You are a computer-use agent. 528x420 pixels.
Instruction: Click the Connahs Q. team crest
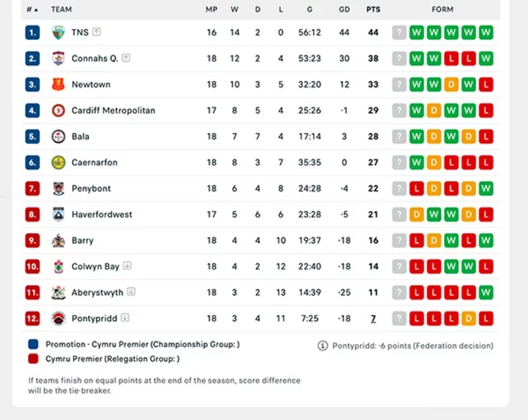click(x=58, y=58)
